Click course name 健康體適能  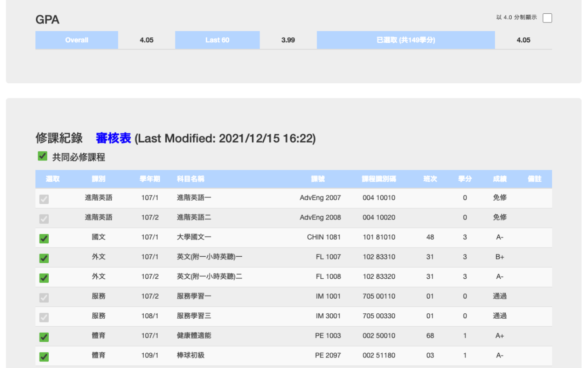click(194, 336)
